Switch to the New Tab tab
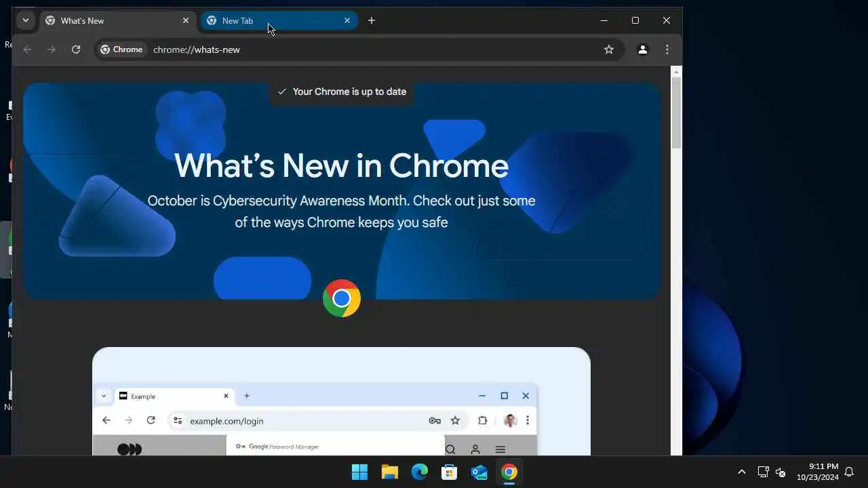868x488 pixels. pos(279,20)
